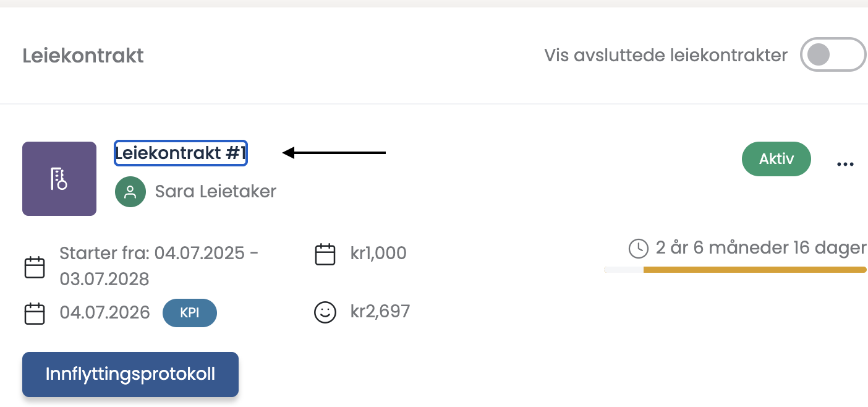
Task: Click the purple lease contract thumbnail icon
Action: [59, 179]
